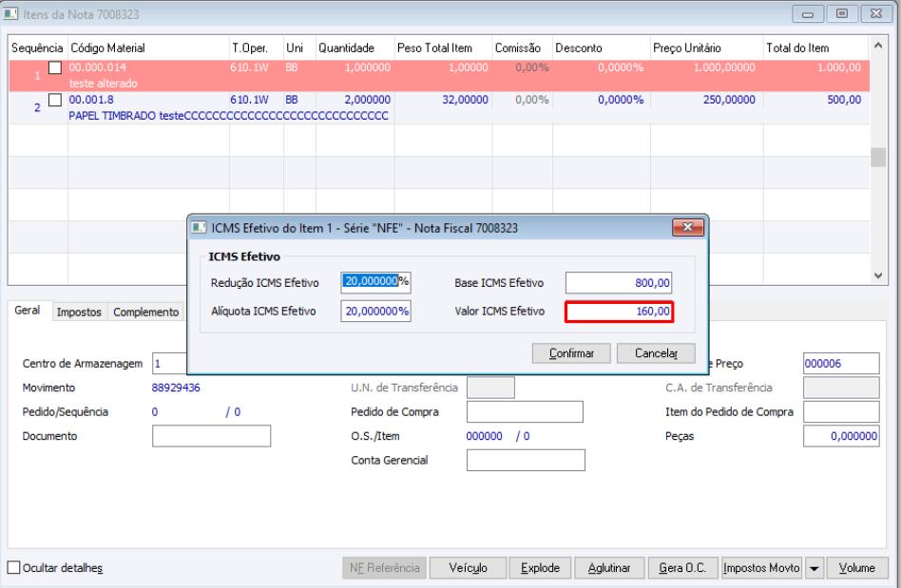Open dropdown arrow next to Impostos Movto

815,568
